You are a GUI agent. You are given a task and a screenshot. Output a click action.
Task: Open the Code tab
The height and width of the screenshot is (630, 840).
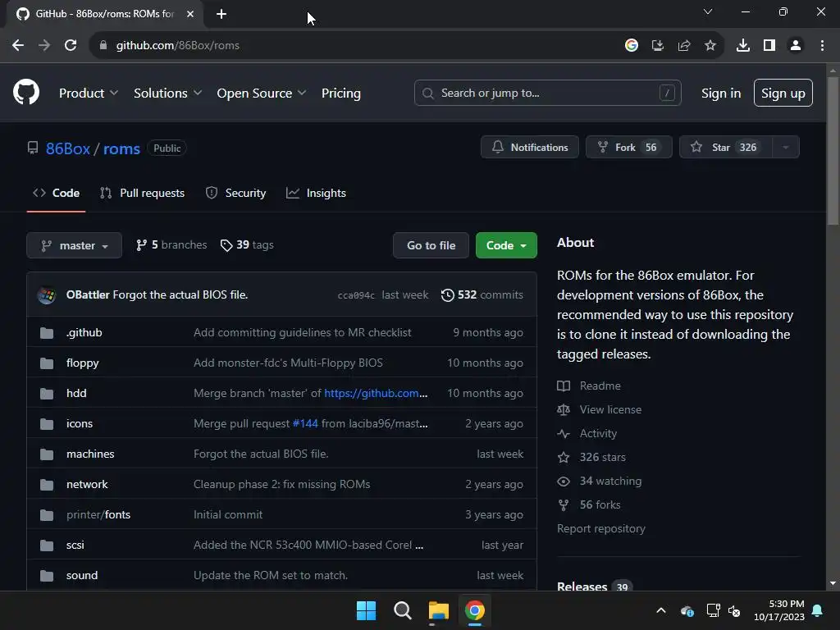(57, 193)
